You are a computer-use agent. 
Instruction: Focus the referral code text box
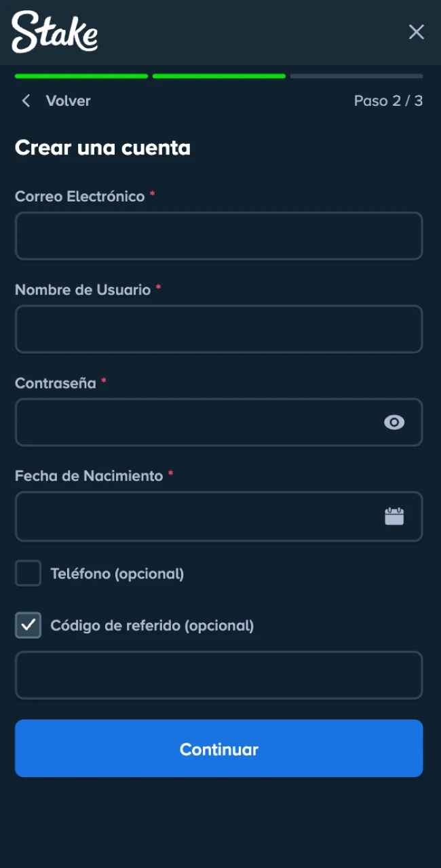[x=218, y=675]
